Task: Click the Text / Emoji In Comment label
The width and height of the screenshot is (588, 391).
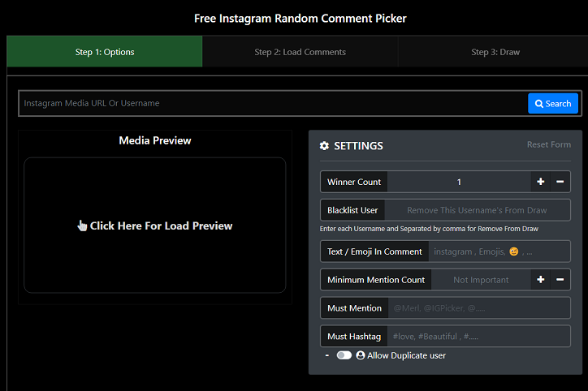Action: [x=374, y=251]
